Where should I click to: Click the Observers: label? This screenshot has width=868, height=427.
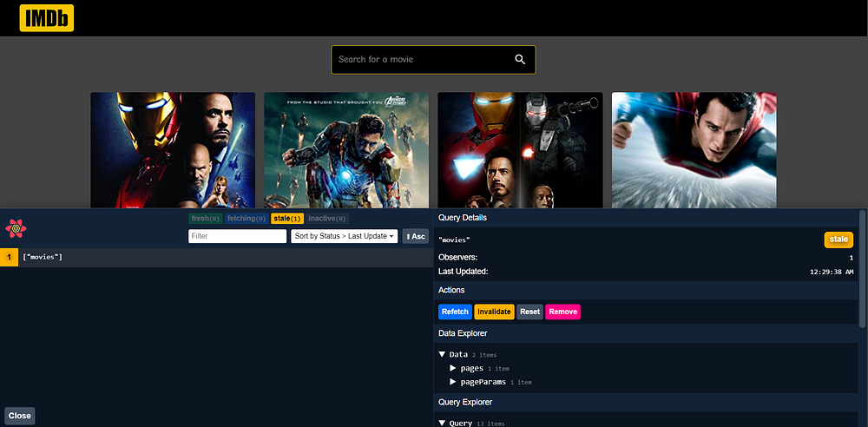tap(457, 257)
